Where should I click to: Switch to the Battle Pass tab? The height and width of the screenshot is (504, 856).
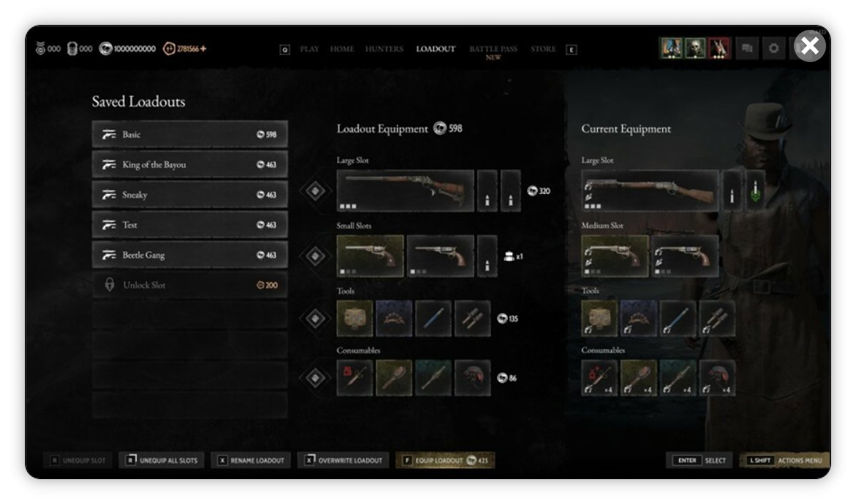493,49
